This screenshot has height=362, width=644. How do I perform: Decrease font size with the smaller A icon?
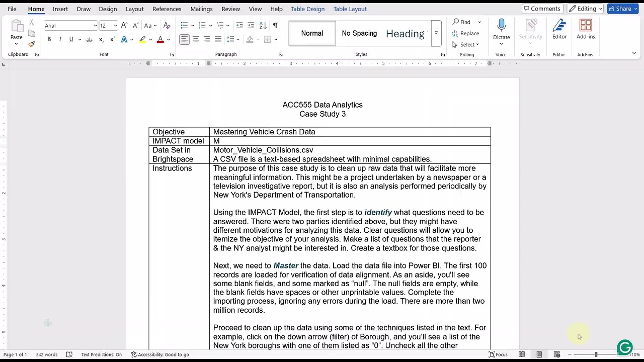[135, 25]
